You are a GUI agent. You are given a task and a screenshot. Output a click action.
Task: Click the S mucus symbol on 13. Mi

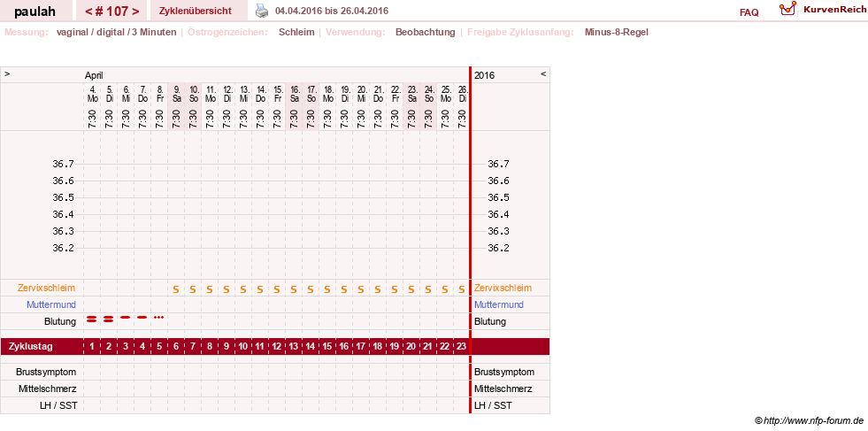243,289
